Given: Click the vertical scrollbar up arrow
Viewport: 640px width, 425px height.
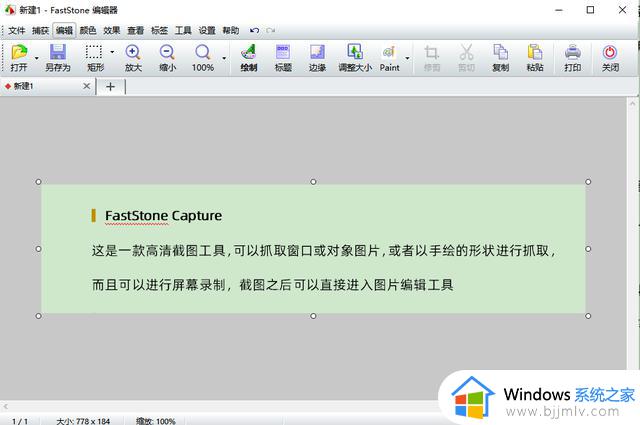Looking at the screenshot, I should [632, 102].
